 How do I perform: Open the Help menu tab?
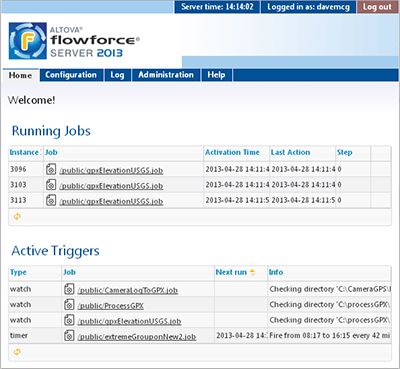[216, 75]
